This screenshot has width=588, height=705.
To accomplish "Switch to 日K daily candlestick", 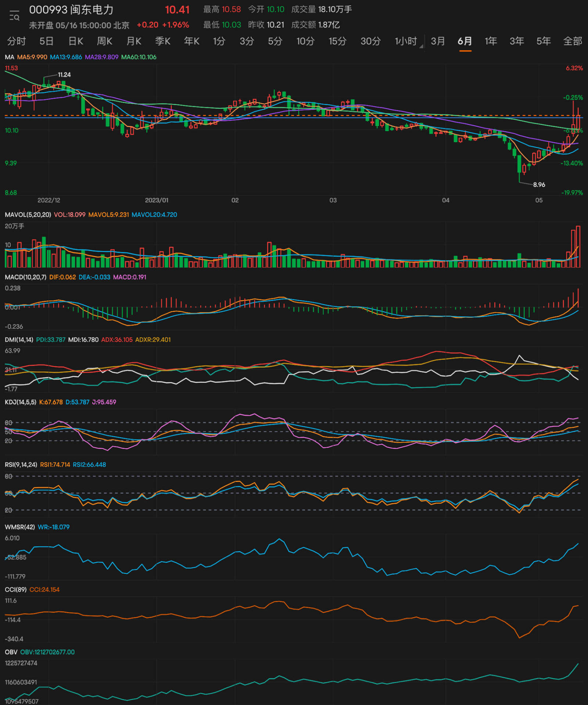I will (76, 41).
